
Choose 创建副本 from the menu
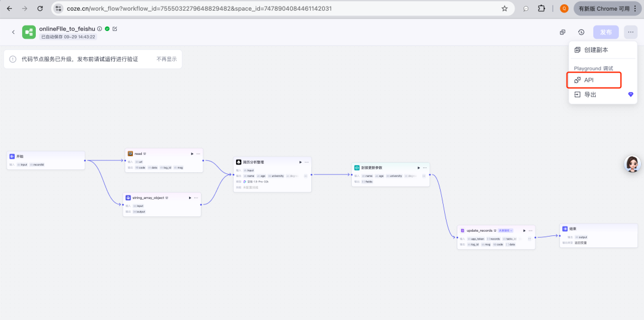tap(596, 50)
